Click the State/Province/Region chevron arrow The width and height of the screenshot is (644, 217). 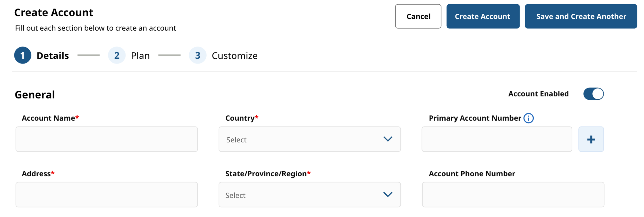(x=388, y=194)
